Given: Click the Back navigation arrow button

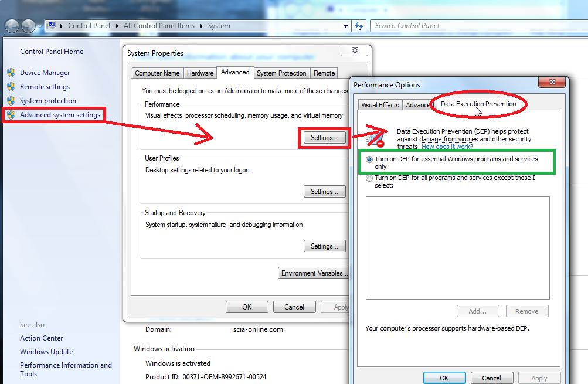Looking at the screenshot, I should (12, 26).
